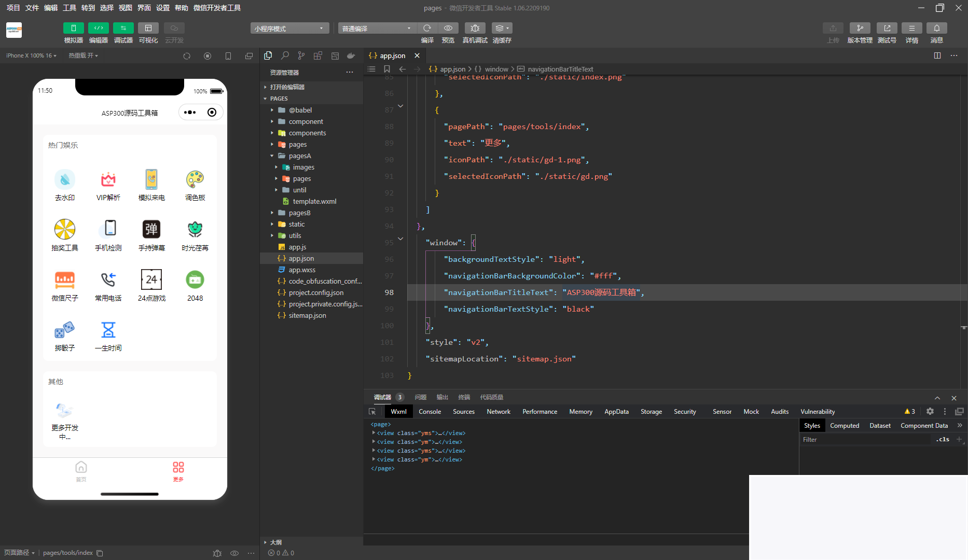Click the Styles filter input field
Image resolution: width=968 pixels, height=560 pixels.
click(865, 439)
